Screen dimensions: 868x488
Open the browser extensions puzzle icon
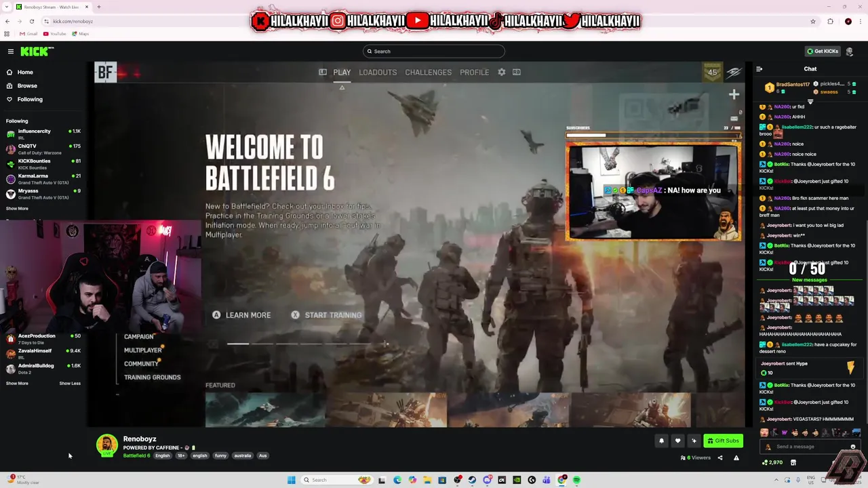point(830,21)
